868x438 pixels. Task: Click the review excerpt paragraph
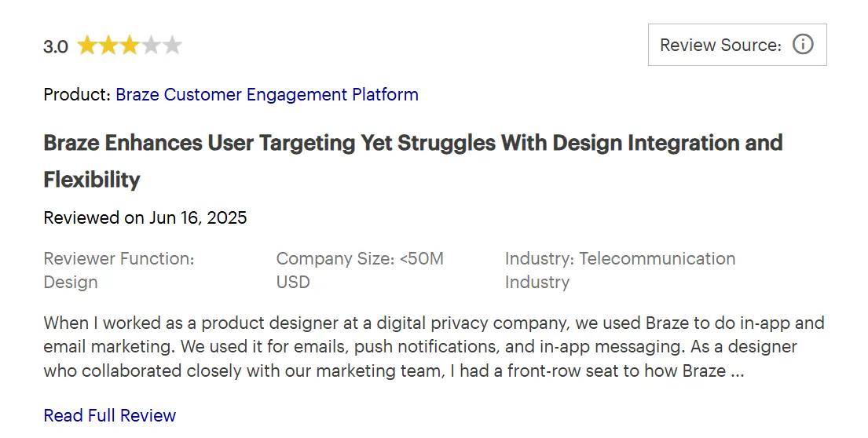tap(434, 346)
